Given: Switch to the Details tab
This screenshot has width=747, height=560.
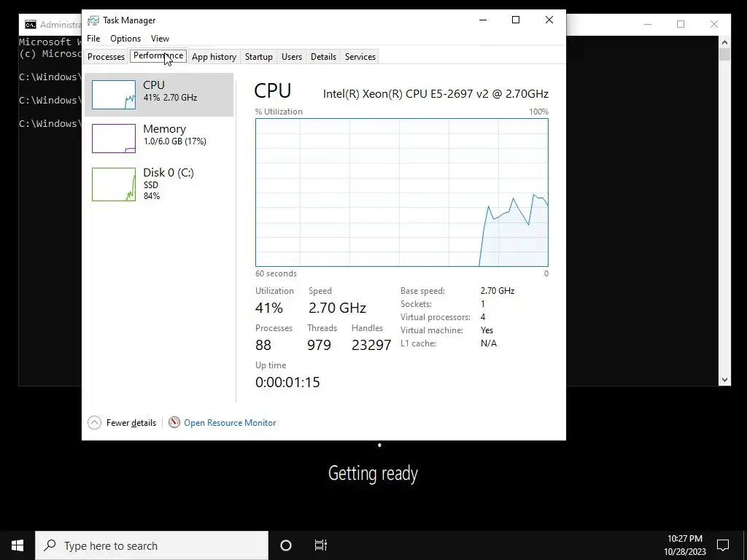Looking at the screenshot, I should coord(323,57).
